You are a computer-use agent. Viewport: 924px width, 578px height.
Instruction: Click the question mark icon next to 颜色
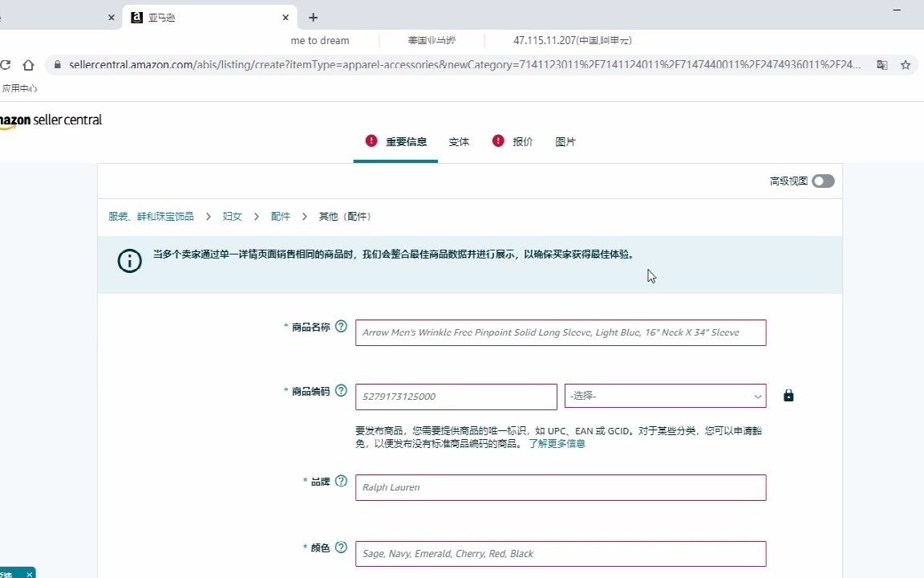[341, 547]
